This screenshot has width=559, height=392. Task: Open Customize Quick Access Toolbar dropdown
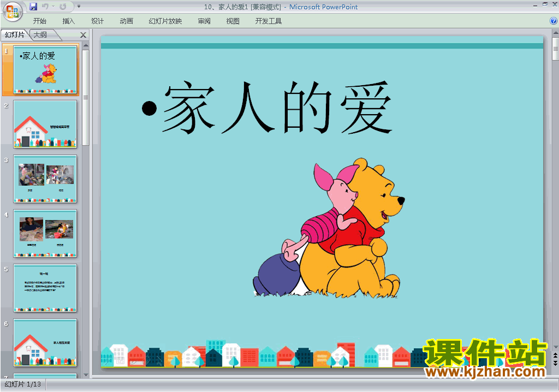click(79, 7)
